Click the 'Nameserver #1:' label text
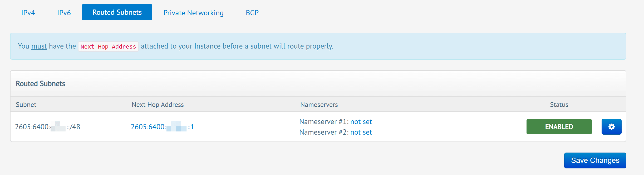644x175 pixels. [324, 122]
